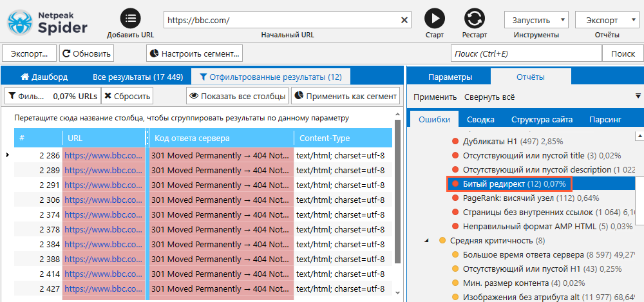Start crawling with the Старт play icon
The width and height of the screenshot is (644, 302).
[x=435, y=19]
